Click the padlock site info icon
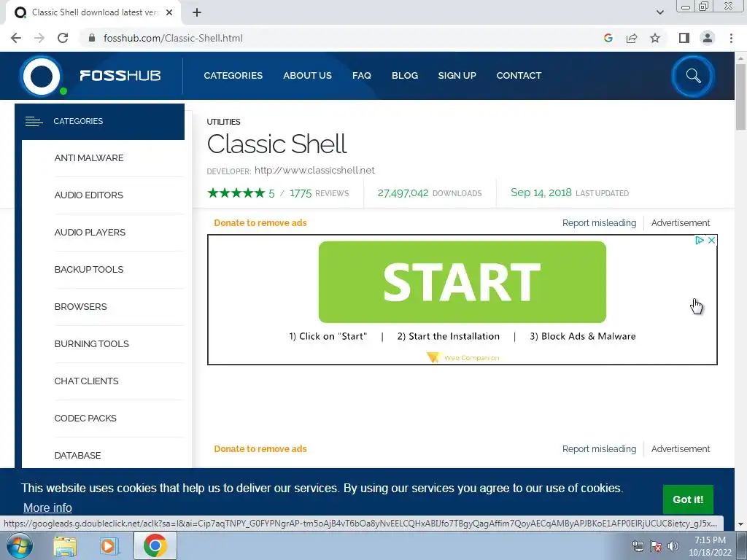The height and width of the screenshot is (560, 747). click(92, 38)
